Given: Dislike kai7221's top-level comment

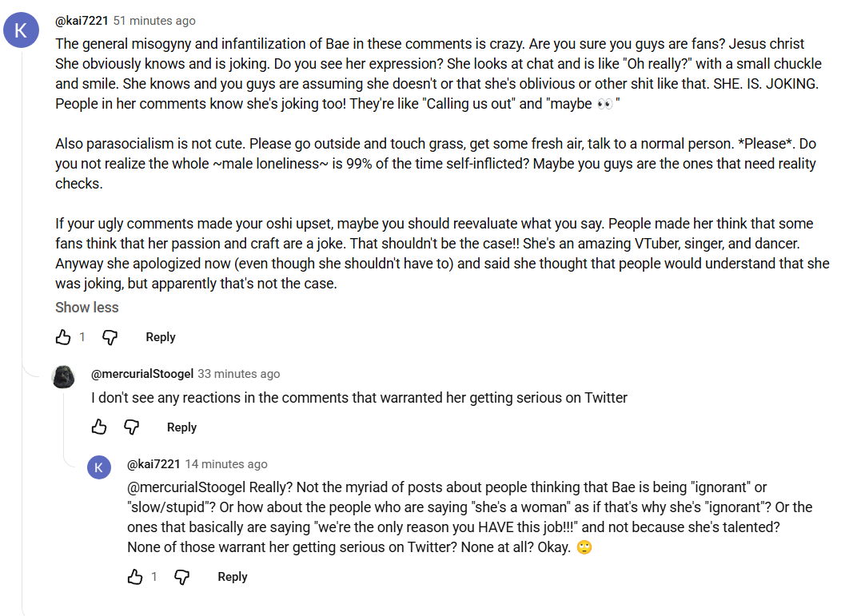Looking at the screenshot, I should [110, 337].
